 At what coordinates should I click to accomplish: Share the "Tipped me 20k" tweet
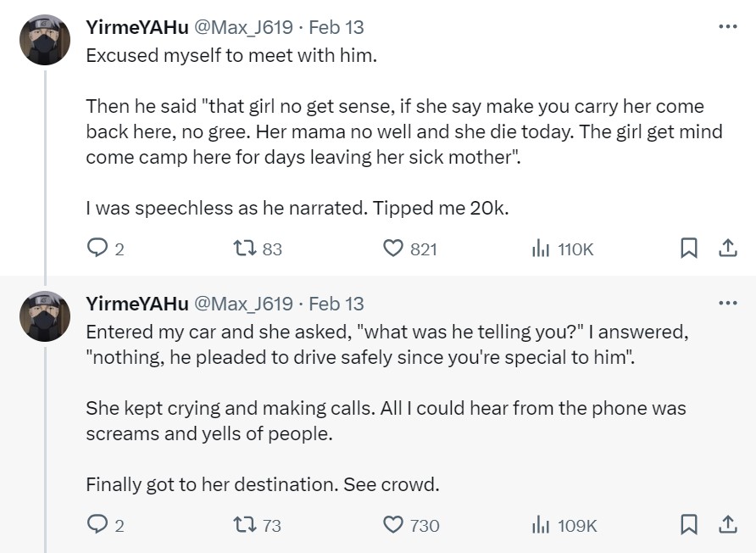727,249
